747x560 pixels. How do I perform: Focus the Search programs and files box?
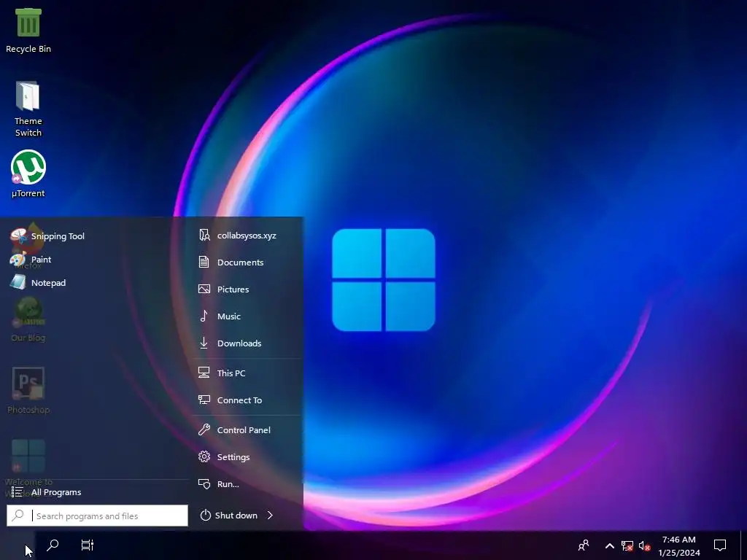coord(97,516)
